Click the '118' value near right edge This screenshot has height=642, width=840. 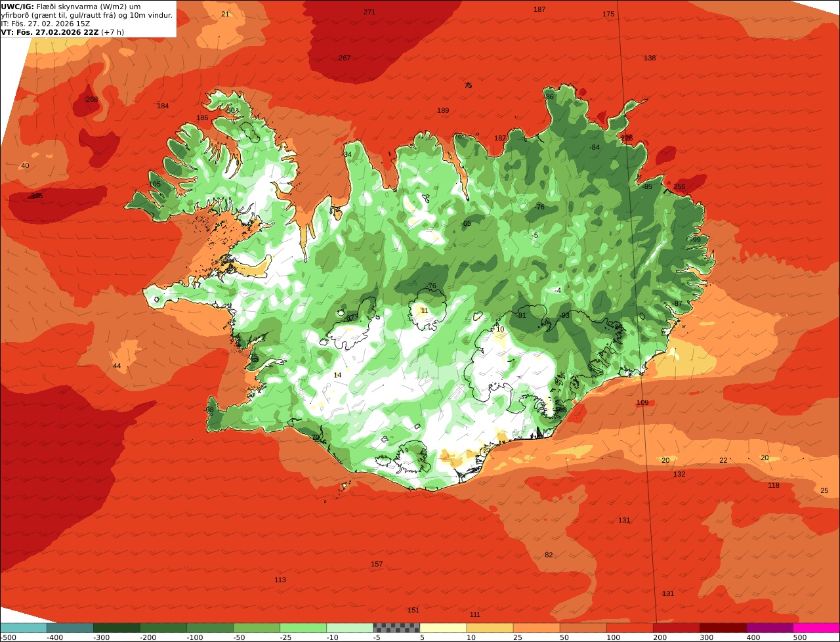pyautogui.click(x=774, y=485)
